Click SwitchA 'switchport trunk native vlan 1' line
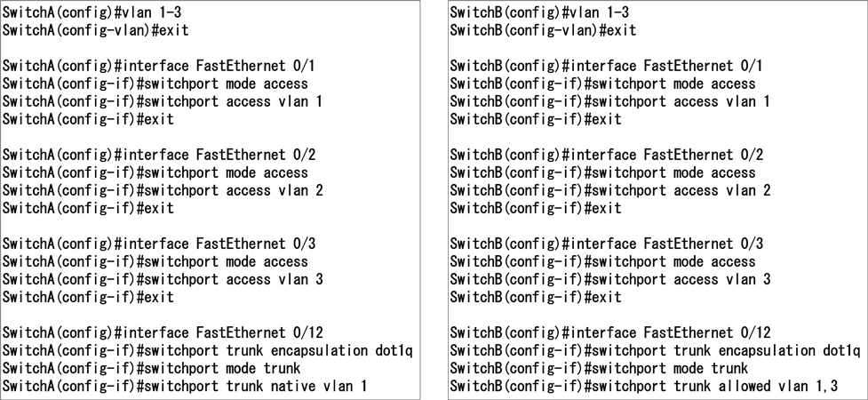 click(x=184, y=386)
